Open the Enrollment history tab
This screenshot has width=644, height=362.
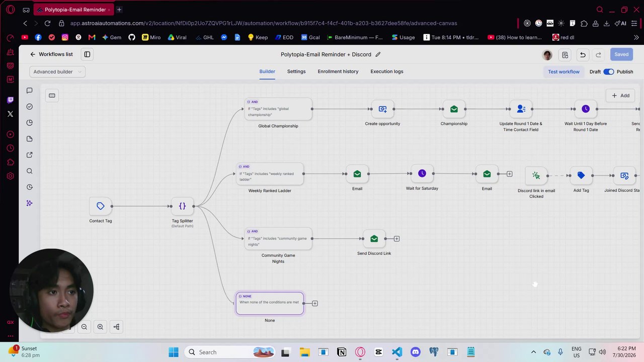click(338, 71)
